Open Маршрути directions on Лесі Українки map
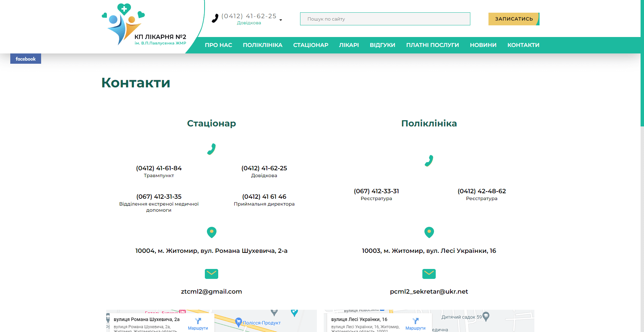 click(415, 323)
